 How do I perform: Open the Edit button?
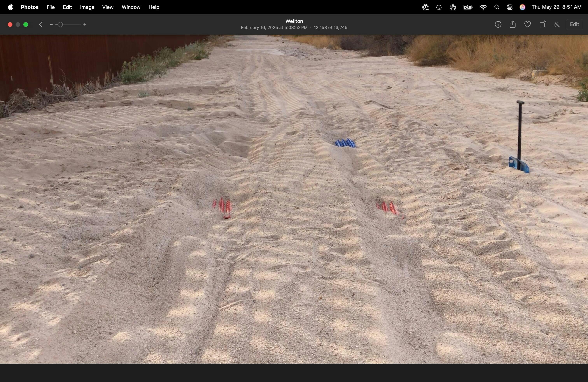574,25
